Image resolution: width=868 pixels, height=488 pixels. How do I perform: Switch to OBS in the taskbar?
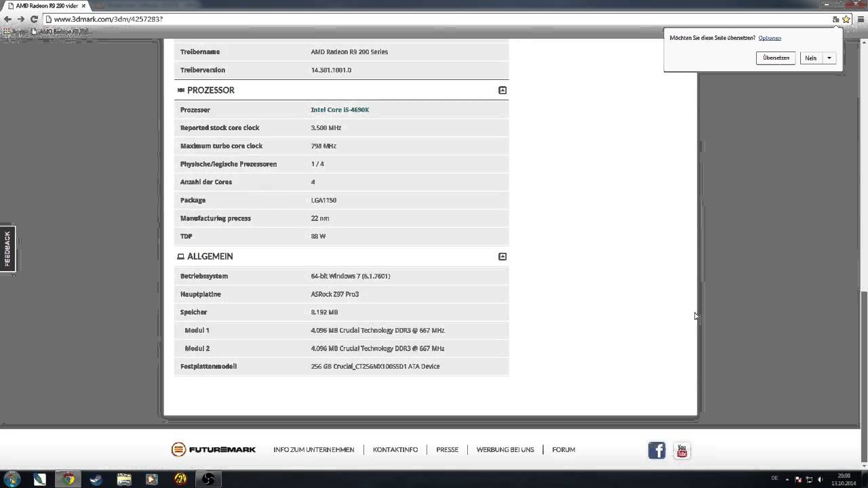tap(208, 479)
